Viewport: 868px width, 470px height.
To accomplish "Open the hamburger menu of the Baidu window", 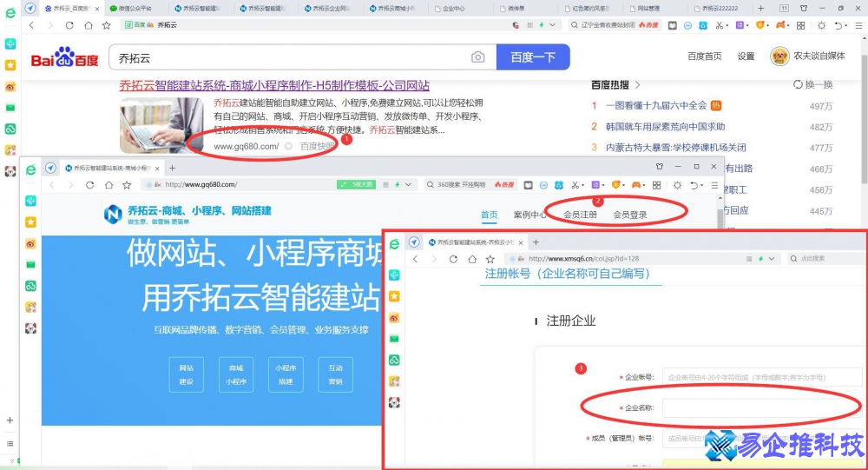I will pyautogui.click(x=858, y=25).
